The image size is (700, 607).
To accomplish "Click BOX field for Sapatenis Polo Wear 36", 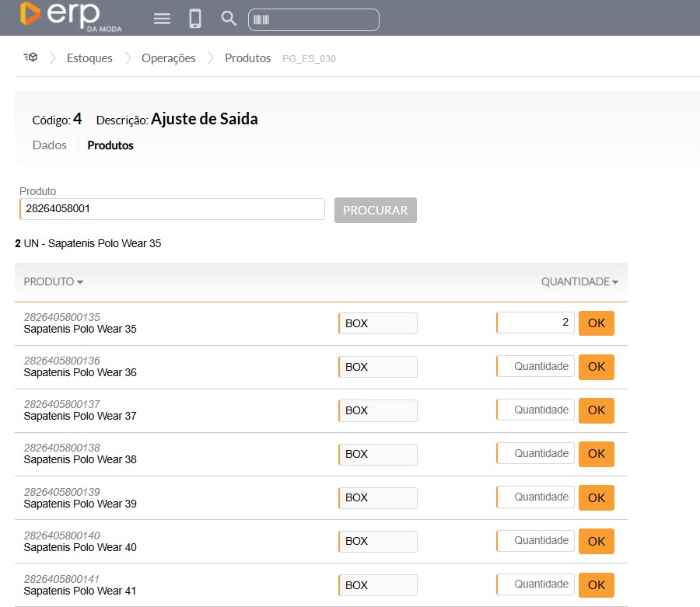I will tap(378, 367).
